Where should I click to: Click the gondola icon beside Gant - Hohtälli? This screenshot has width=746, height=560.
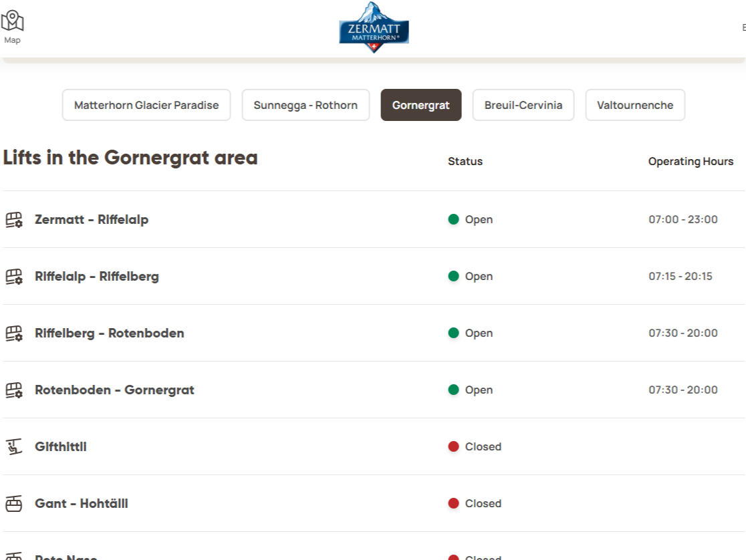coord(14,503)
